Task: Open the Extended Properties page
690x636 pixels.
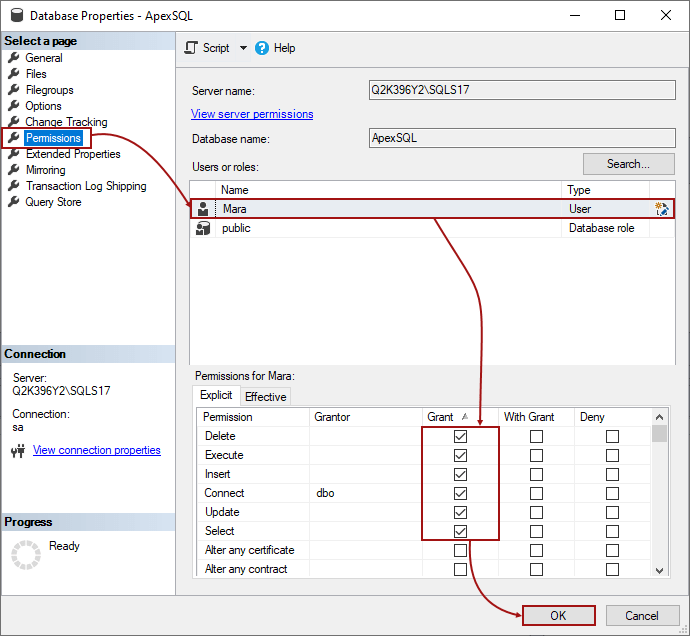Action: [x=73, y=154]
